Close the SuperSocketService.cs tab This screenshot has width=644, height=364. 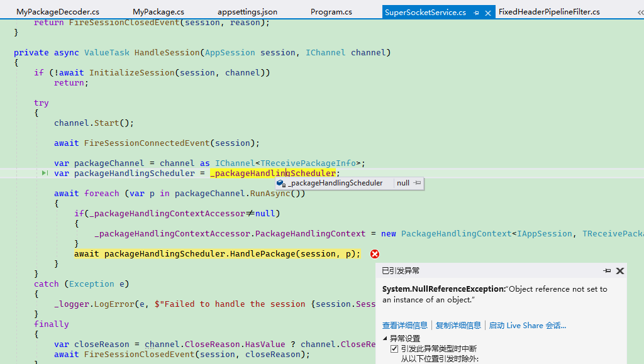coord(487,11)
